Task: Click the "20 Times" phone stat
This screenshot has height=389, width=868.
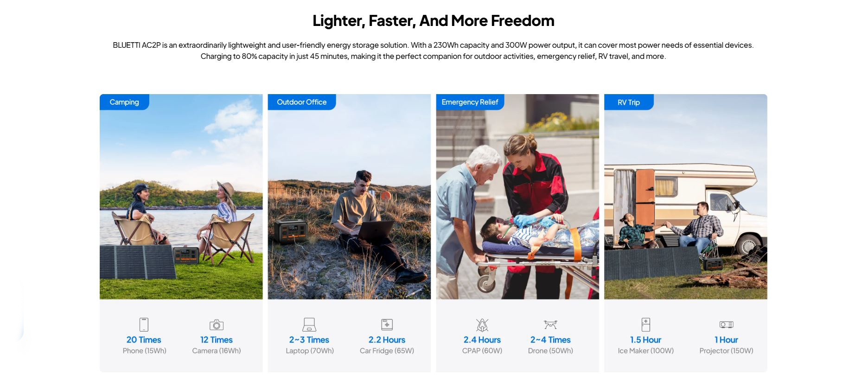Action: (144, 340)
